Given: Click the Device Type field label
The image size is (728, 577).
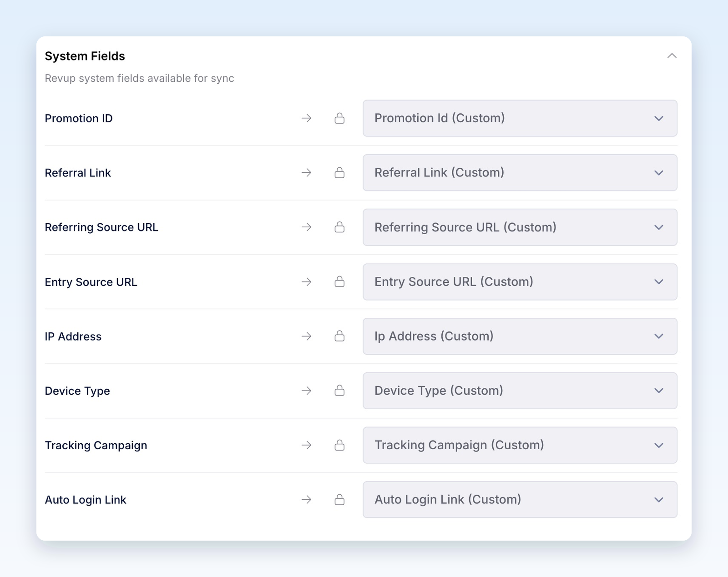Looking at the screenshot, I should 77,391.
